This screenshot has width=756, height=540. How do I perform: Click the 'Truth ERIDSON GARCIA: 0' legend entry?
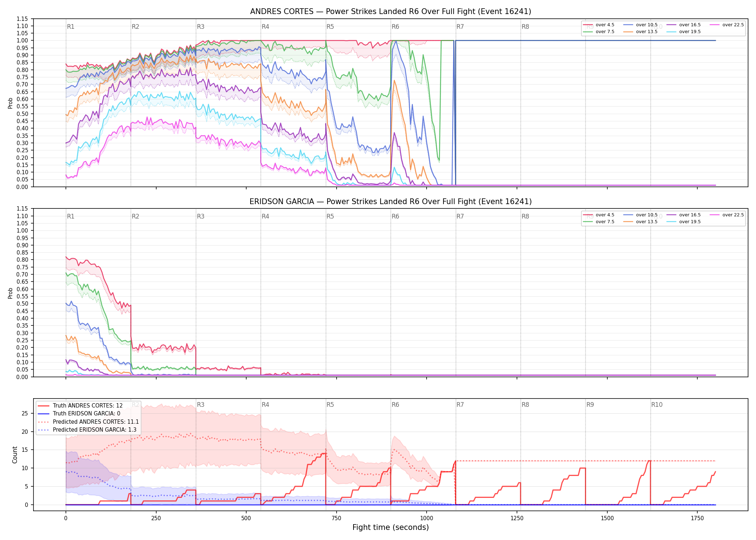click(79, 414)
